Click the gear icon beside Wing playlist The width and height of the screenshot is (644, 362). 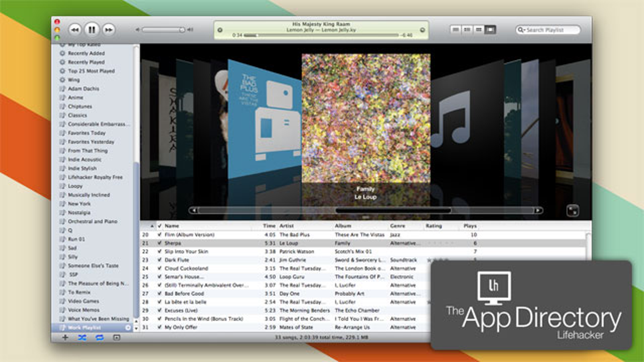pyautogui.click(x=62, y=80)
